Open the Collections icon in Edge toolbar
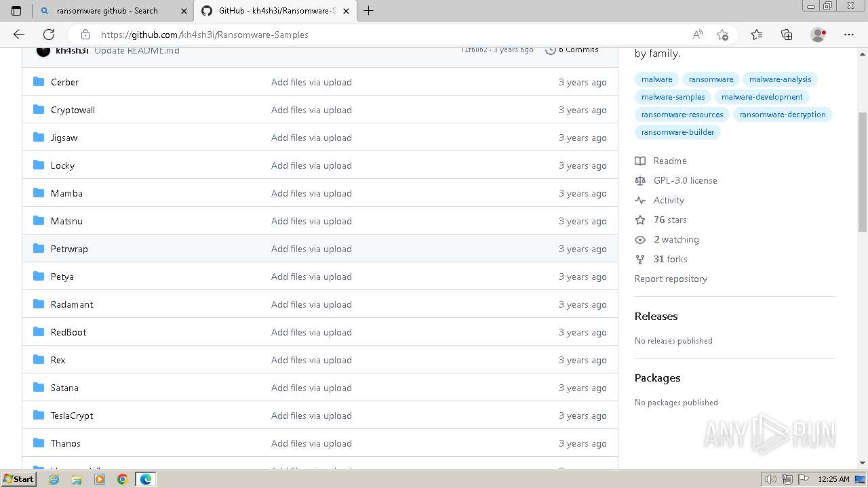This screenshot has width=868, height=488. click(x=787, y=35)
